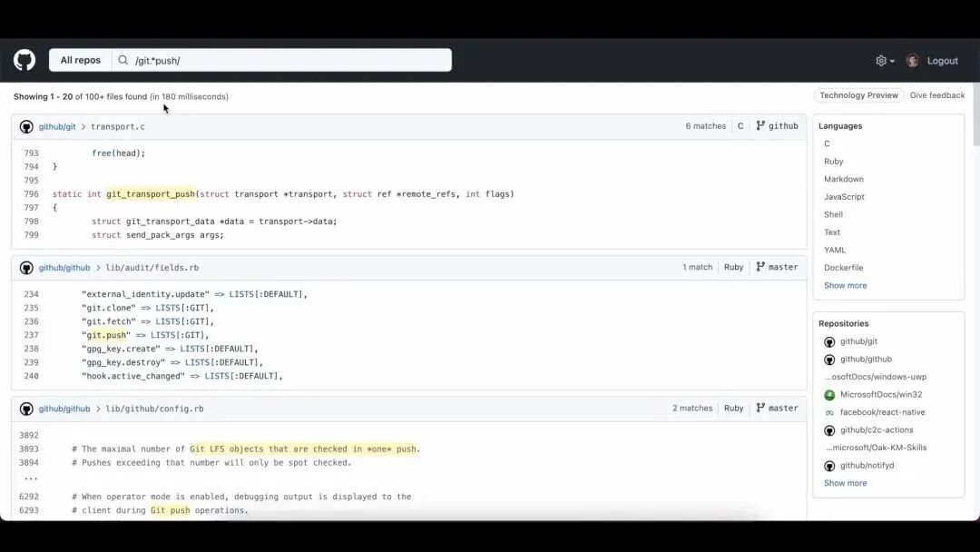The image size is (980, 552).
Task: Filter by Markdown language
Action: click(x=844, y=179)
